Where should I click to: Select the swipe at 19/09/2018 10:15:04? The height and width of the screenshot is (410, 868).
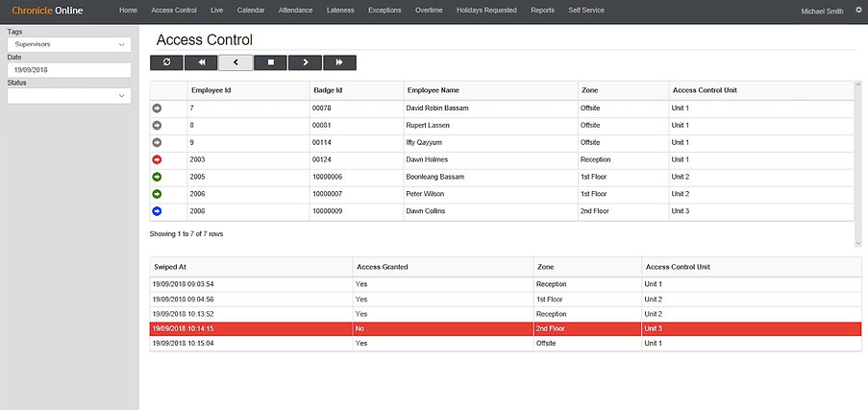506,344
